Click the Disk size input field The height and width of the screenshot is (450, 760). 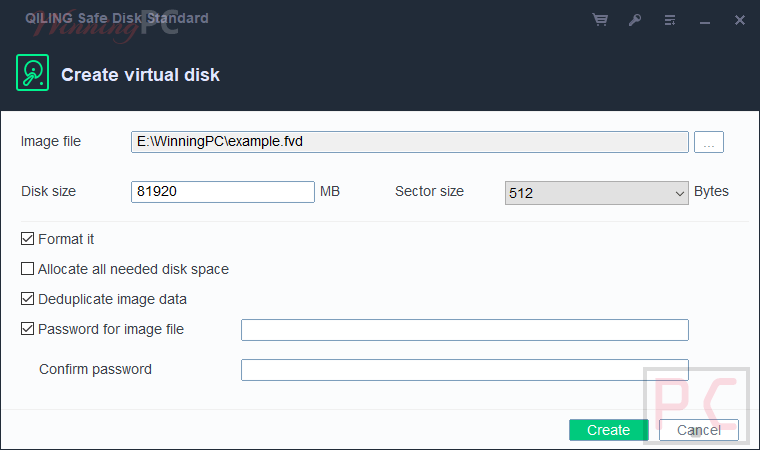coord(222,192)
